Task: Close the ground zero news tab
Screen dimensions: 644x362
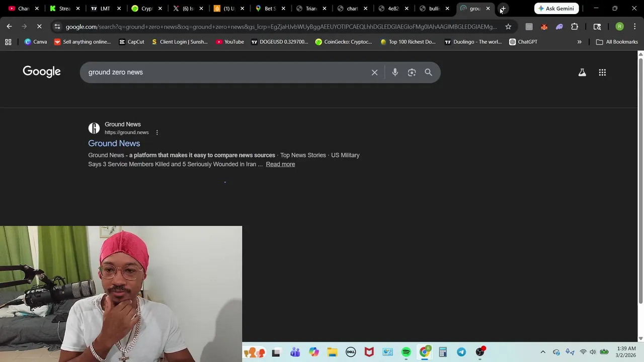Action: click(488, 9)
